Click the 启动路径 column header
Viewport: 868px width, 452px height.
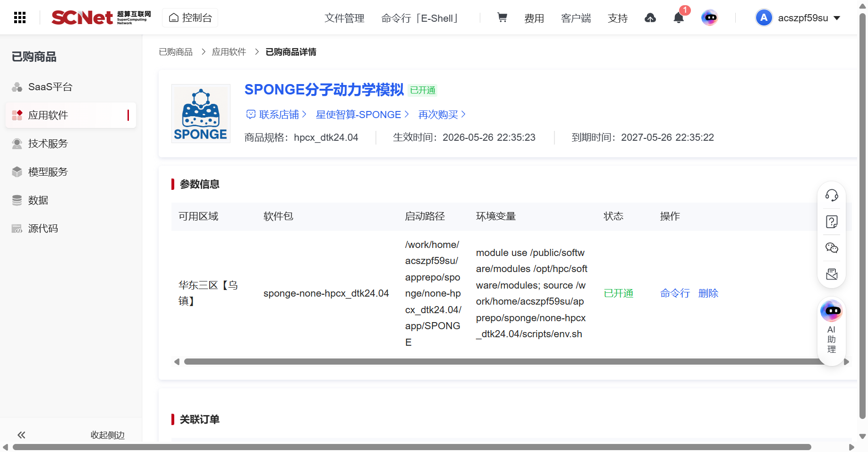[x=425, y=216]
